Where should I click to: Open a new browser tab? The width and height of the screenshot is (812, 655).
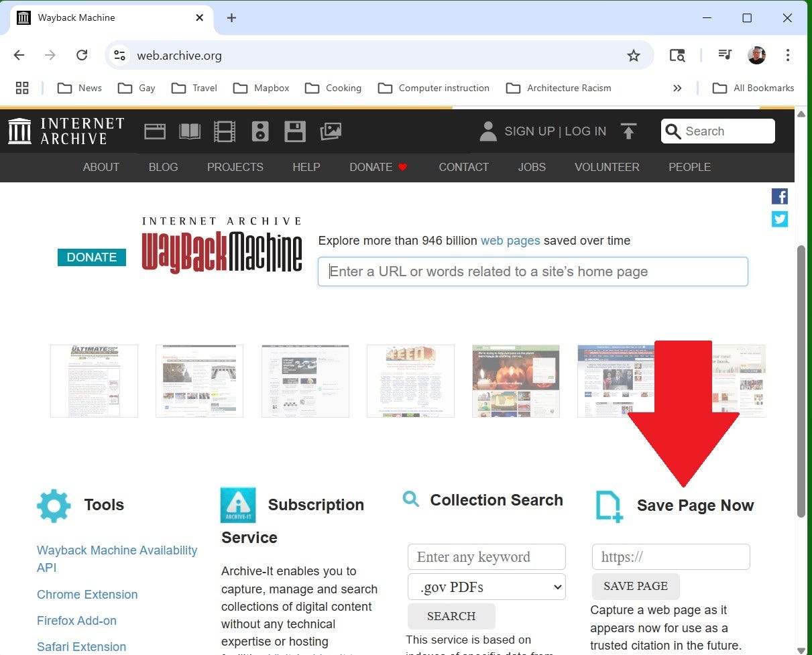[x=231, y=18]
